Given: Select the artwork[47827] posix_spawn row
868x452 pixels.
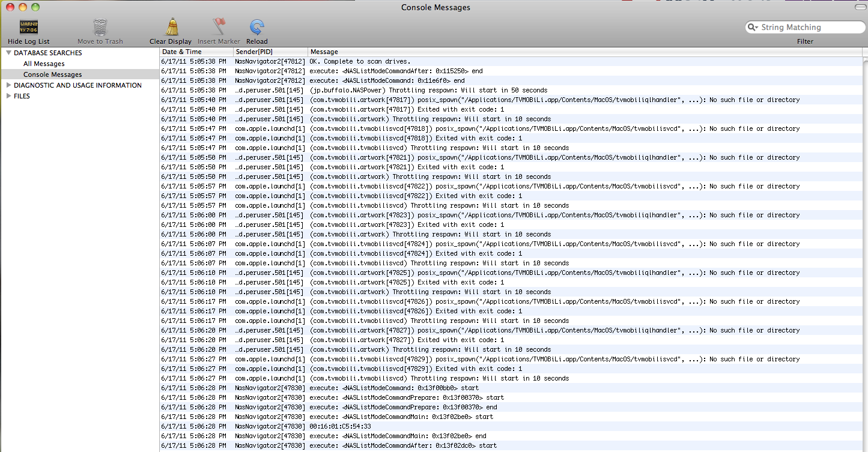Looking at the screenshot, I should 511,330.
